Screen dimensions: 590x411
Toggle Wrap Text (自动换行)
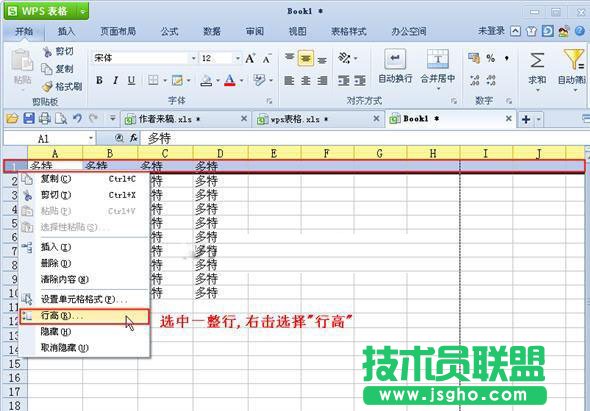[395, 67]
